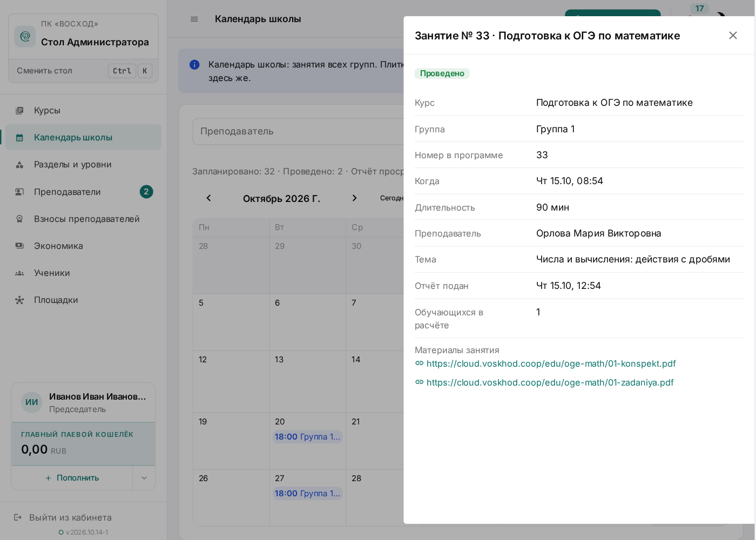Click the version label v2026.10.14-1
The image size is (756, 540).
[x=87, y=532]
